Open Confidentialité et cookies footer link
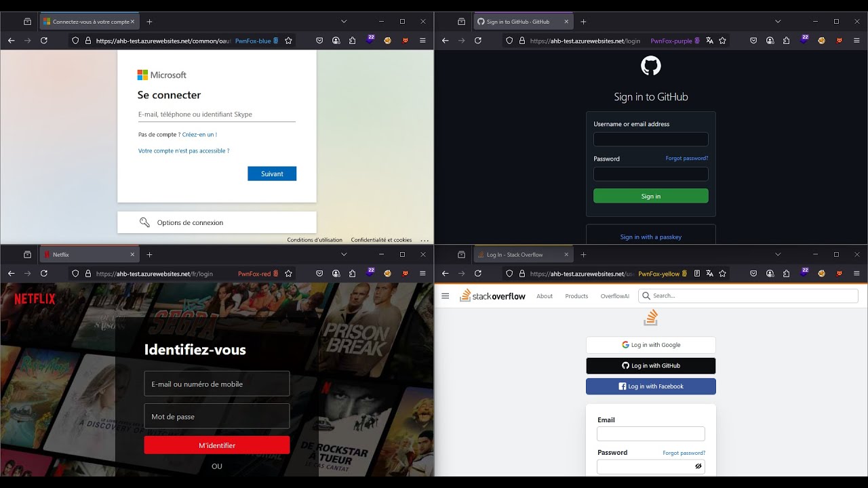The height and width of the screenshot is (488, 868). 381,240
